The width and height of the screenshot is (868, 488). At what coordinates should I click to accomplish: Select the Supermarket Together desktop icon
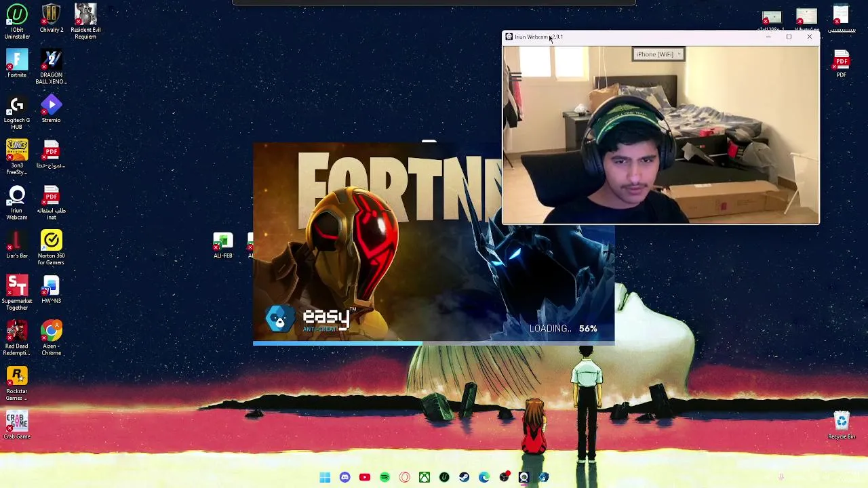[17, 293]
